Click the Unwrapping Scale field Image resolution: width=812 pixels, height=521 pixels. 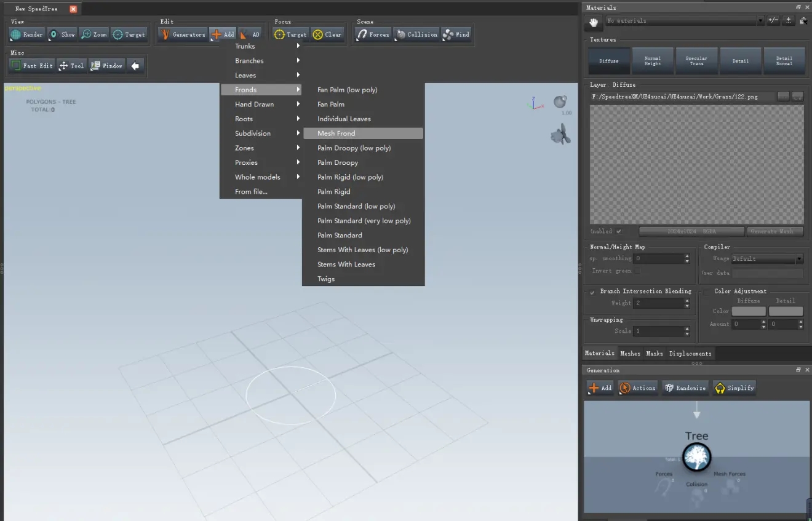(x=662, y=331)
